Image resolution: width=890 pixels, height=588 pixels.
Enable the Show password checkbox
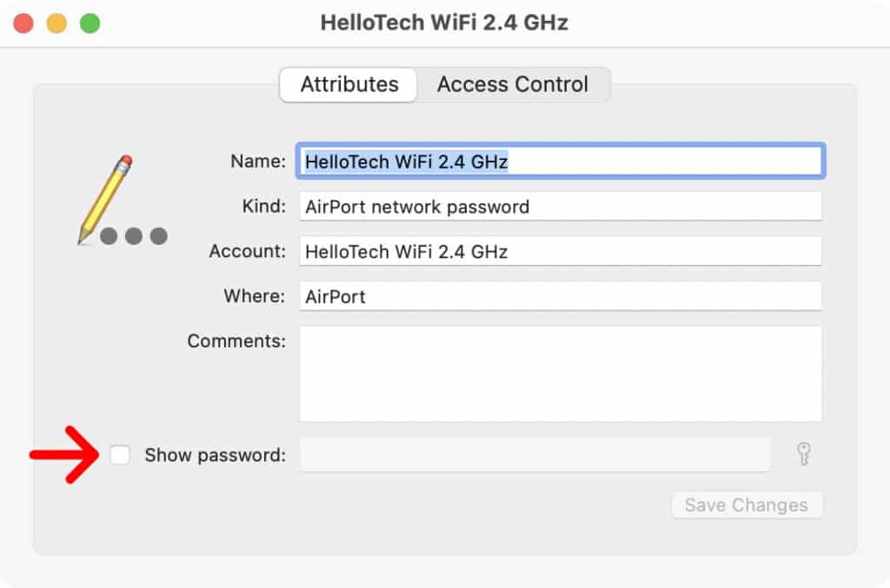pos(118,453)
